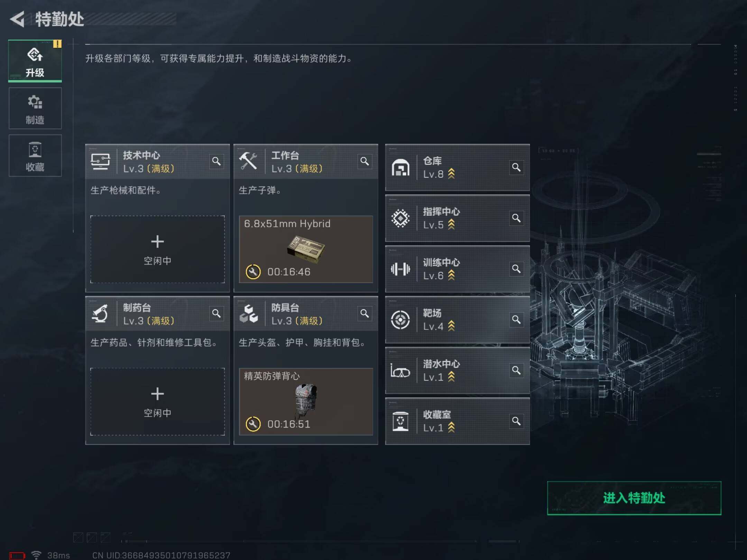Open the 精英防弹背心 production item
Screen dimensions: 747x560
tap(306, 401)
